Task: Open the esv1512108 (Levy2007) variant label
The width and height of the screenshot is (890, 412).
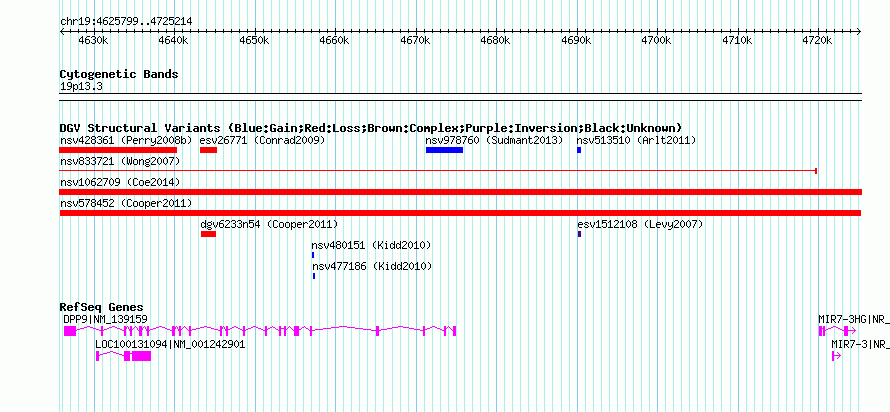Action: (640, 225)
